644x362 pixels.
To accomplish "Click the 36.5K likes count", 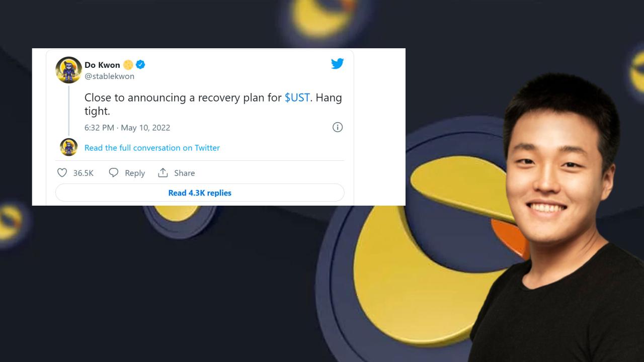I will tap(84, 173).
